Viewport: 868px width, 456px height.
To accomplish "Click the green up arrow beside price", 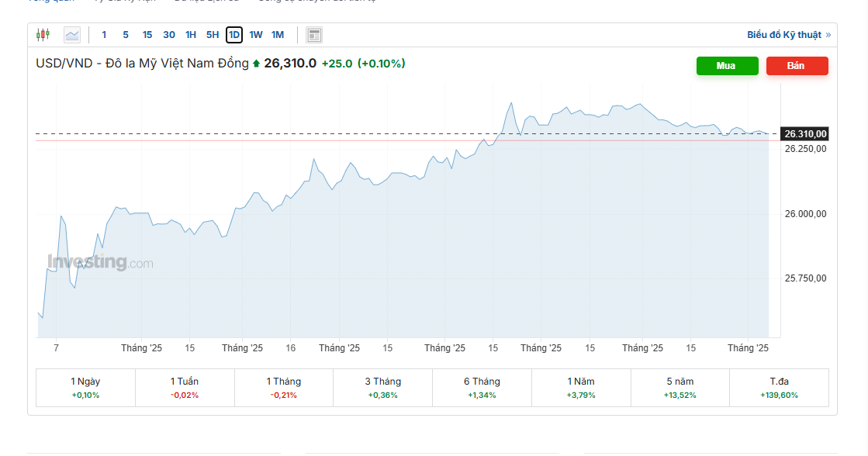I will click(257, 64).
